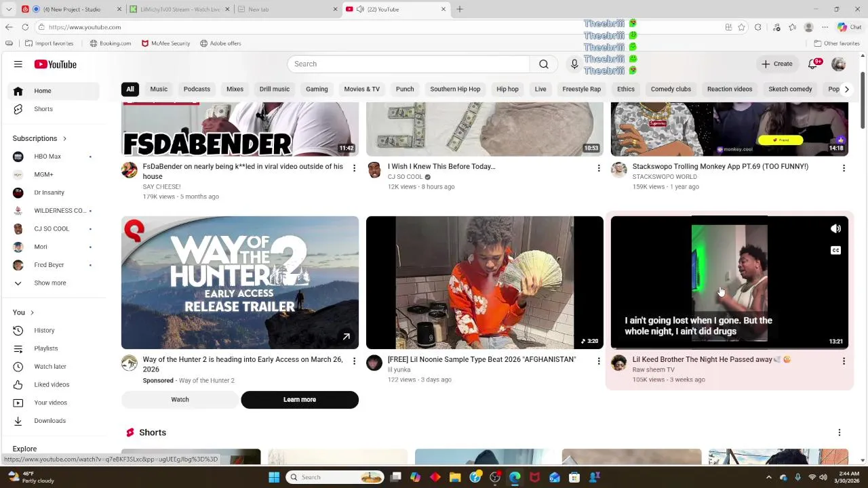Open more options for Way of the Hunter ad
Image resolution: width=868 pixels, height=488 pixels.
pyautogui.click(x=354, y=361)
